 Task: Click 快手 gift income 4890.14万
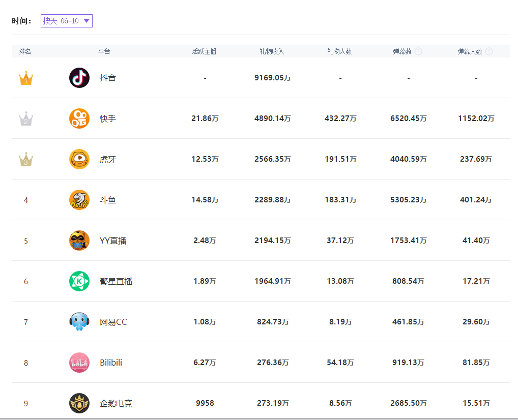point(273,118)
